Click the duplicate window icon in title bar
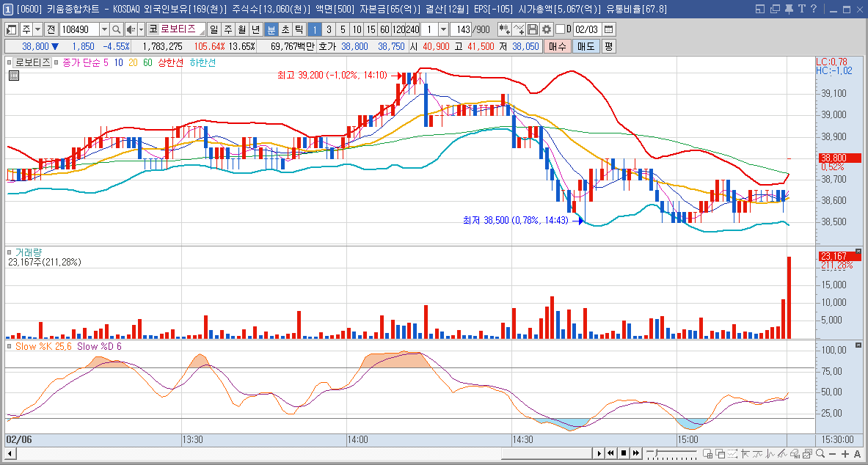The image size is (868, 465). [x=774, y=8]
